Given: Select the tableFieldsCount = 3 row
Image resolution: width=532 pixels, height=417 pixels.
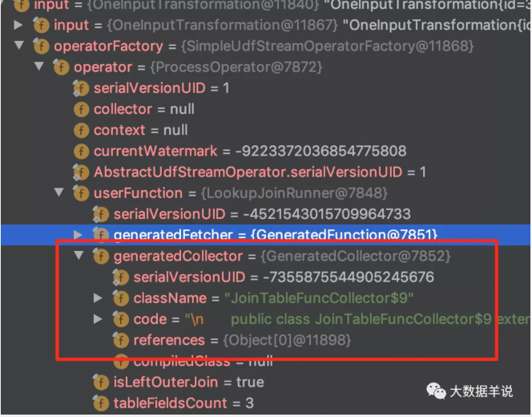Looking at the screenshot, I should (x=183, y=403).
